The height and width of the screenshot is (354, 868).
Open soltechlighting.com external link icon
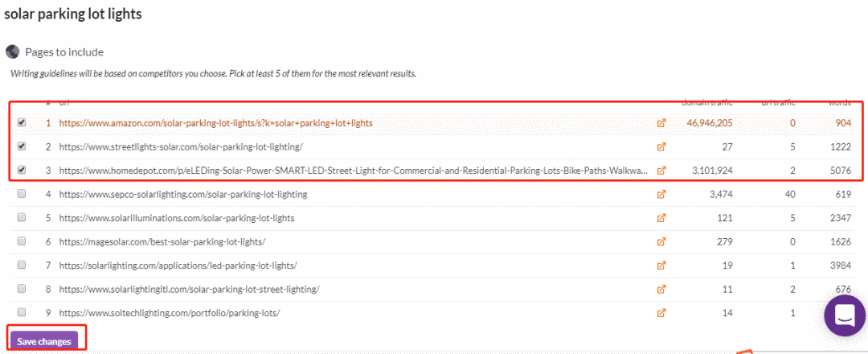661,313
